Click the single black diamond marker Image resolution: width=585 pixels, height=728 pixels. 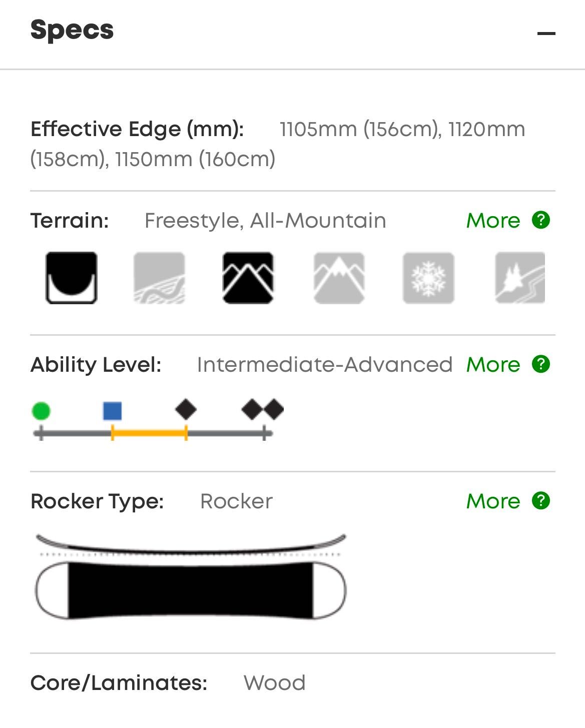(186, 409)
